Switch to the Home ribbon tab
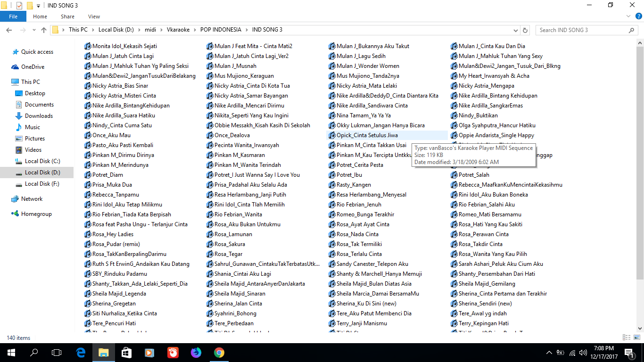The image size is (644, 362). point(40,16)
